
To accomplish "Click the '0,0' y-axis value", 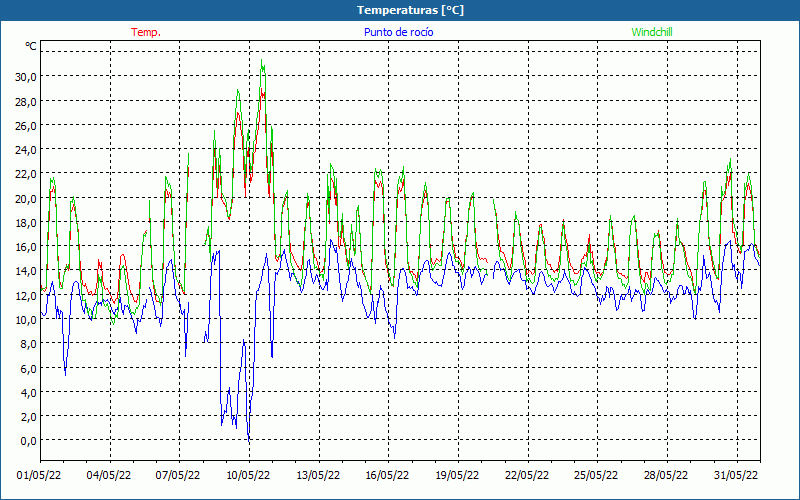I will 28,441.
